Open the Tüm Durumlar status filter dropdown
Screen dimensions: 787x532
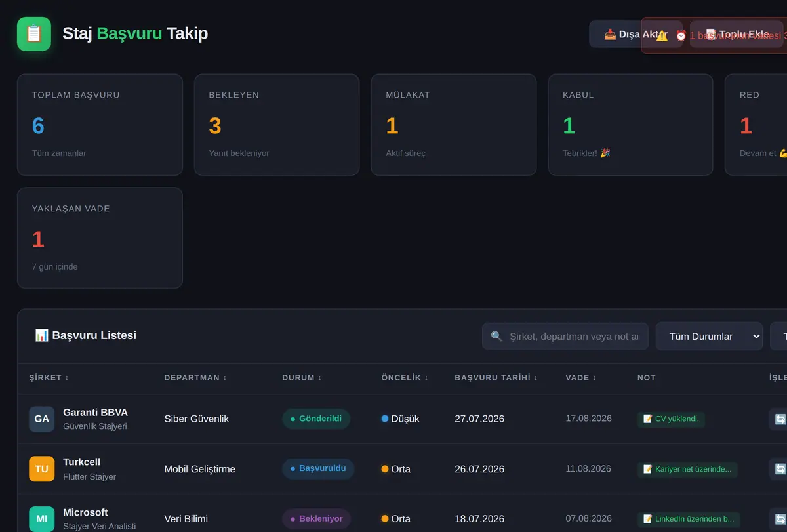709,337
